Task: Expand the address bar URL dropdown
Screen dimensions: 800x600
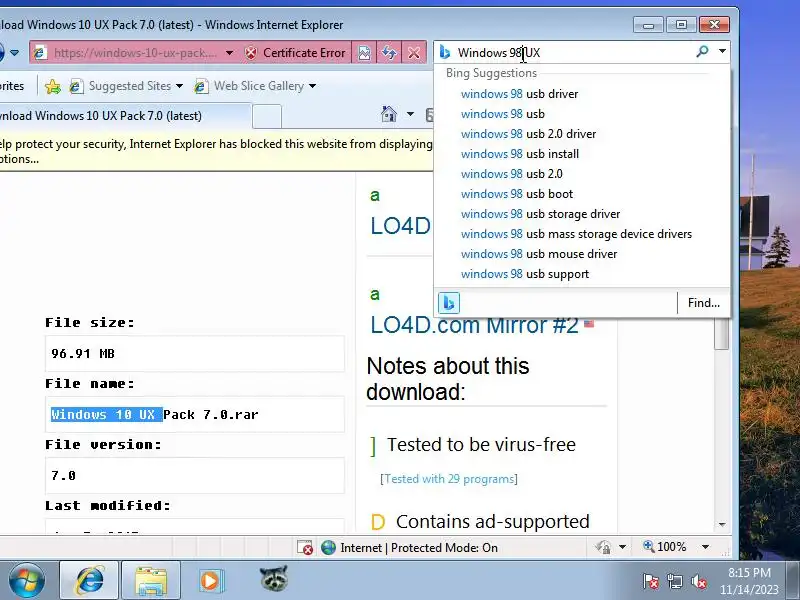Action: (230, 53)
